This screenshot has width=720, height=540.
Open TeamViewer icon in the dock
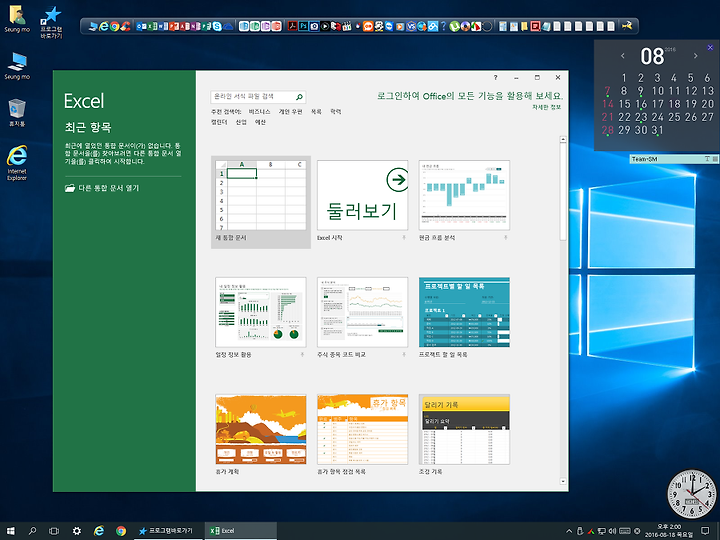[x=389, y=26]
